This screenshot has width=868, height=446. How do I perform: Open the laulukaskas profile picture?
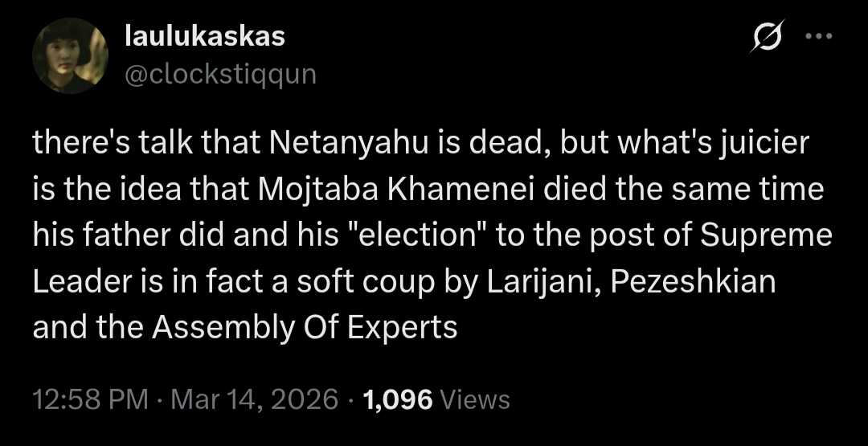(70, 56)
